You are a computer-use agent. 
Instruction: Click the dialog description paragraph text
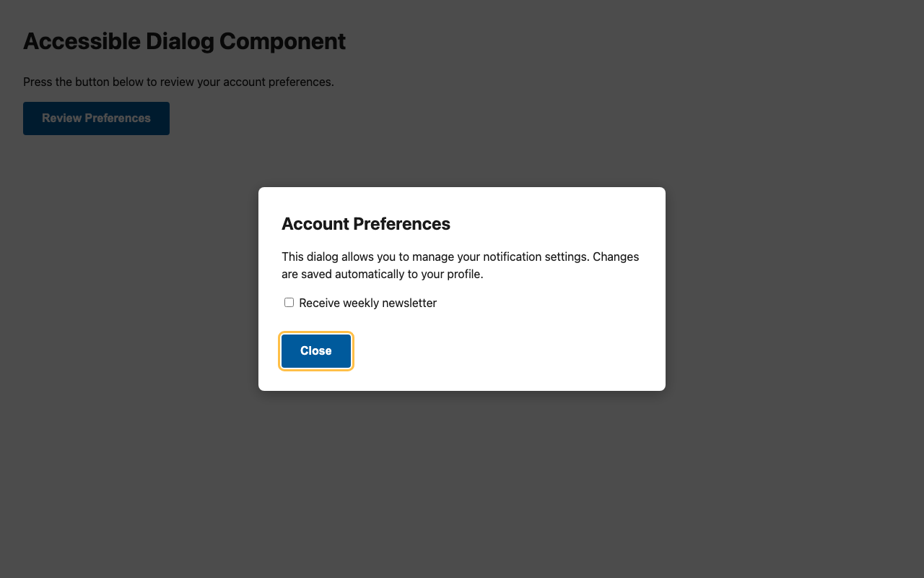(x=460, y=265)
